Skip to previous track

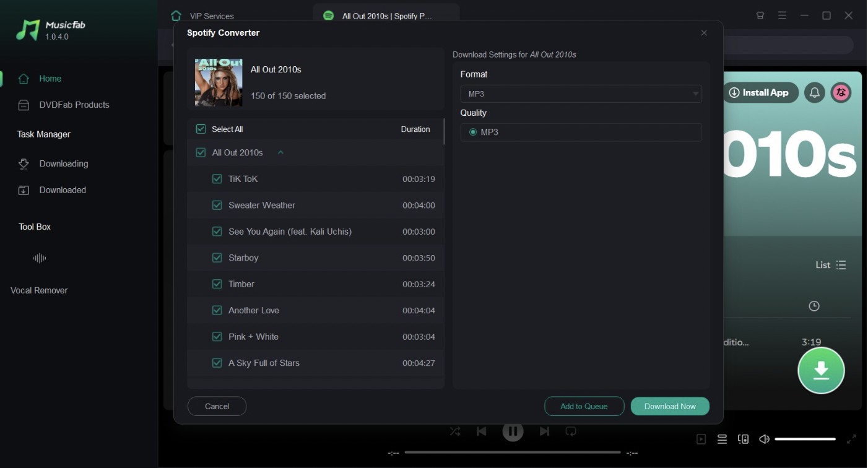482,431
